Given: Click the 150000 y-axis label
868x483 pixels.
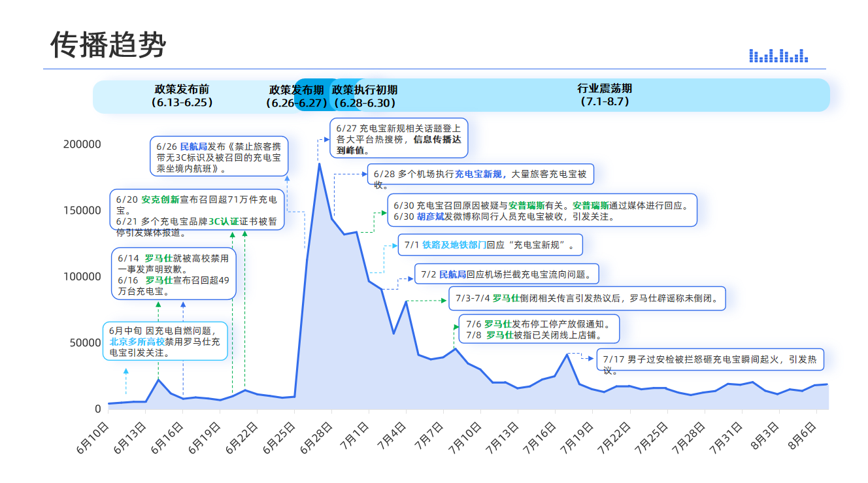Looking at the screenshot, I should pos(82,210).
